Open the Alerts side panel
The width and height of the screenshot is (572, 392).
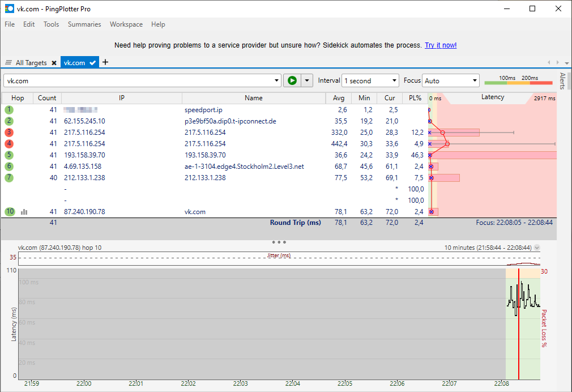(x=562, y=81)
